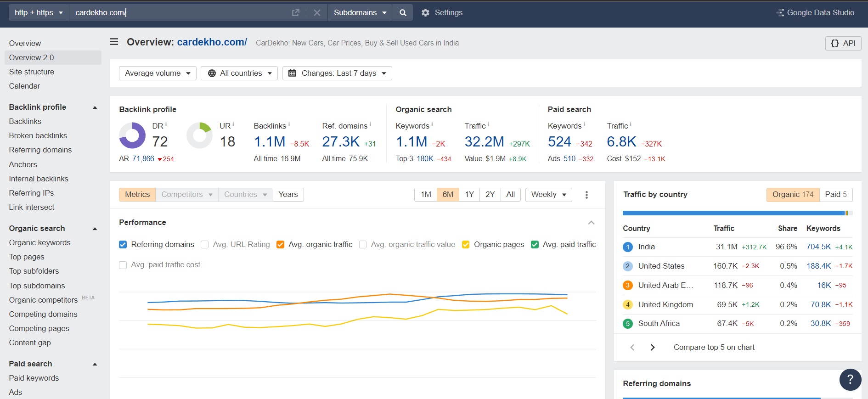Open All countries dropdown
The image size is (868, 399).
pos(239,73)
